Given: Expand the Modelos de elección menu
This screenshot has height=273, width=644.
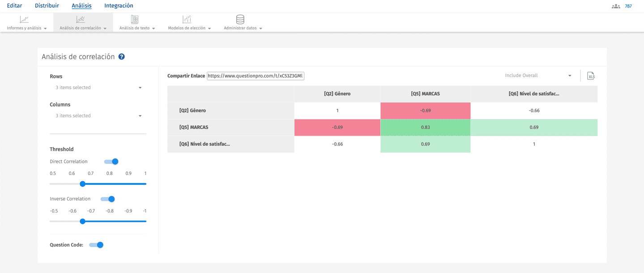Looking at the screenshot, I should pos(209,28).
